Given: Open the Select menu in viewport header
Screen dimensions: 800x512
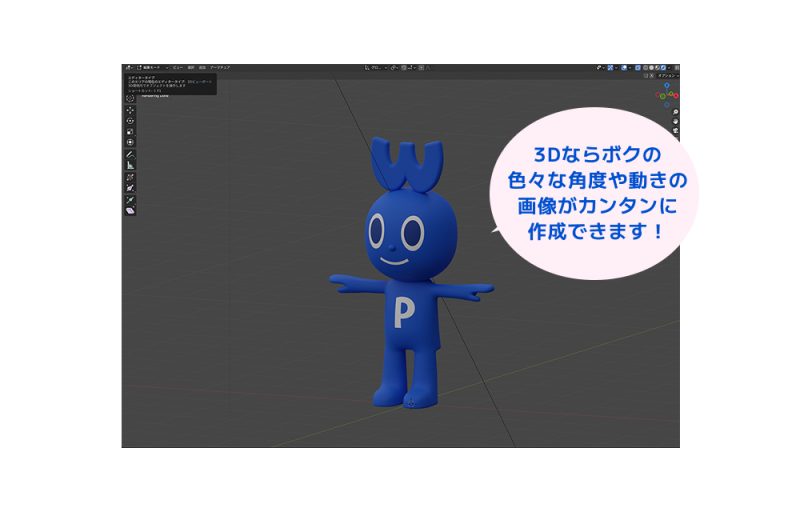Looking at the screenshot, I should point(190,68).
